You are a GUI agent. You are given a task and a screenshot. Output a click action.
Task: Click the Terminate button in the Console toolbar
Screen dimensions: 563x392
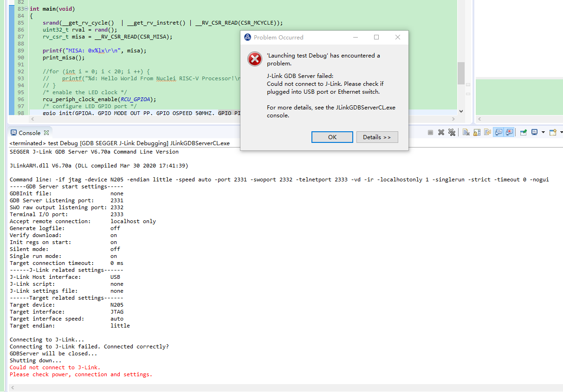430,132
